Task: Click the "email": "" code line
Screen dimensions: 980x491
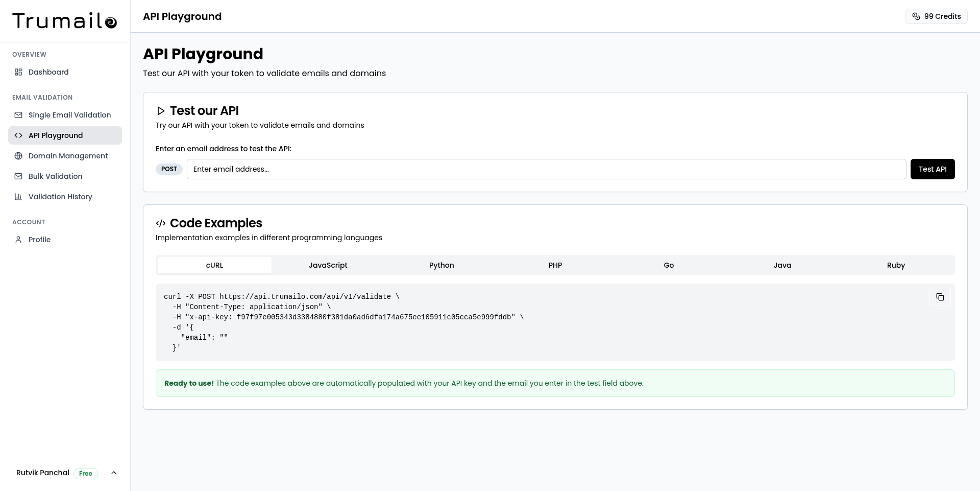Action: [x=205, y=337]
